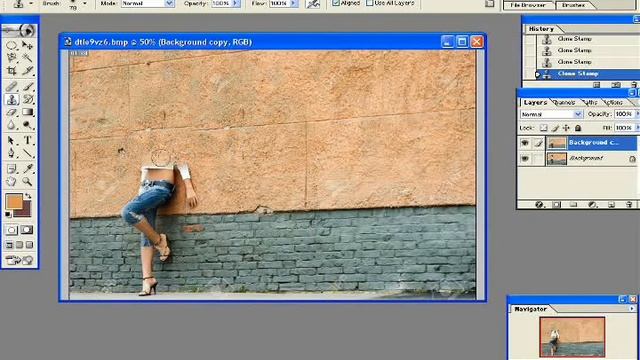Hide the Background layer eye
Screen dimensions: 640x360
525,158
